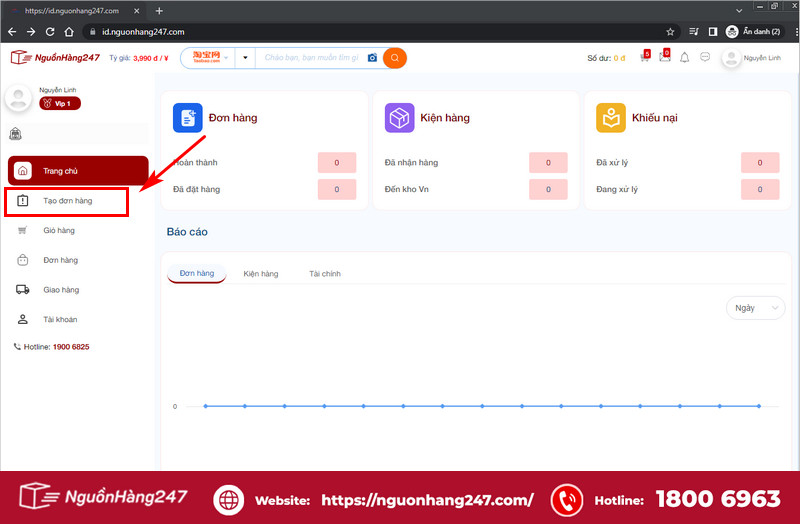Viewport: 800px width, 524px height.
Task: Open the browser side panel icon
Action: [x=713, y=32]
